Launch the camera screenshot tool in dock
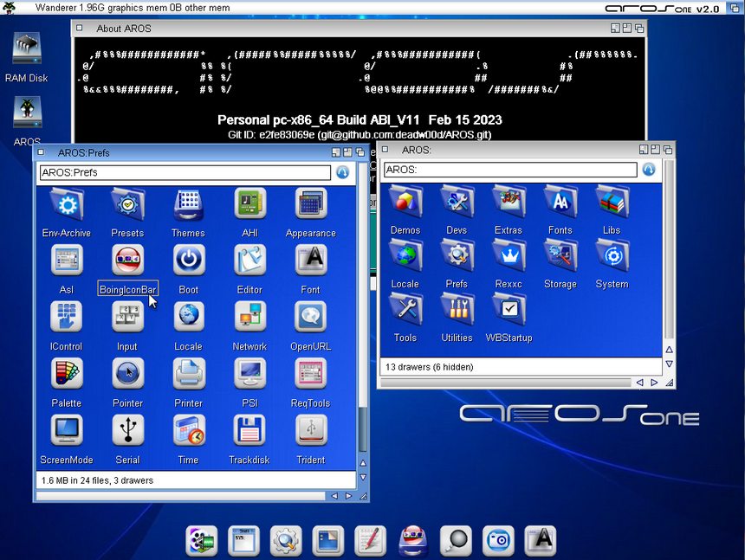Screen dimensions: 745x560 (497, 540)
